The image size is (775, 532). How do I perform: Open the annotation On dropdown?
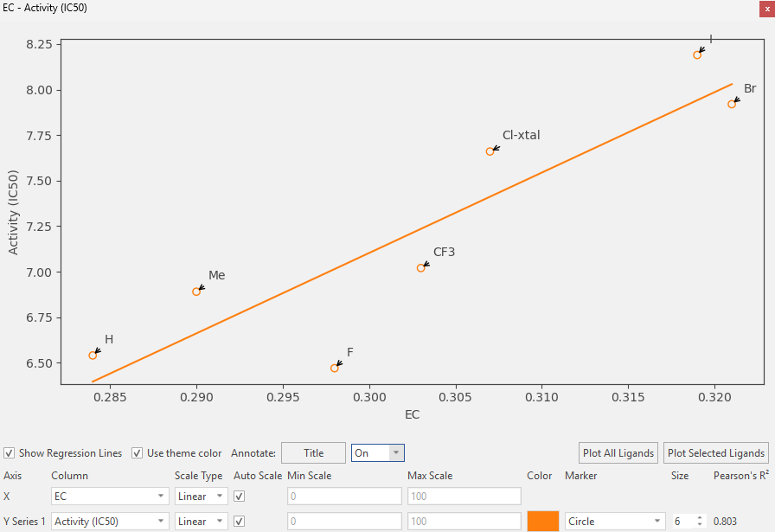click(x=378, y=453)
